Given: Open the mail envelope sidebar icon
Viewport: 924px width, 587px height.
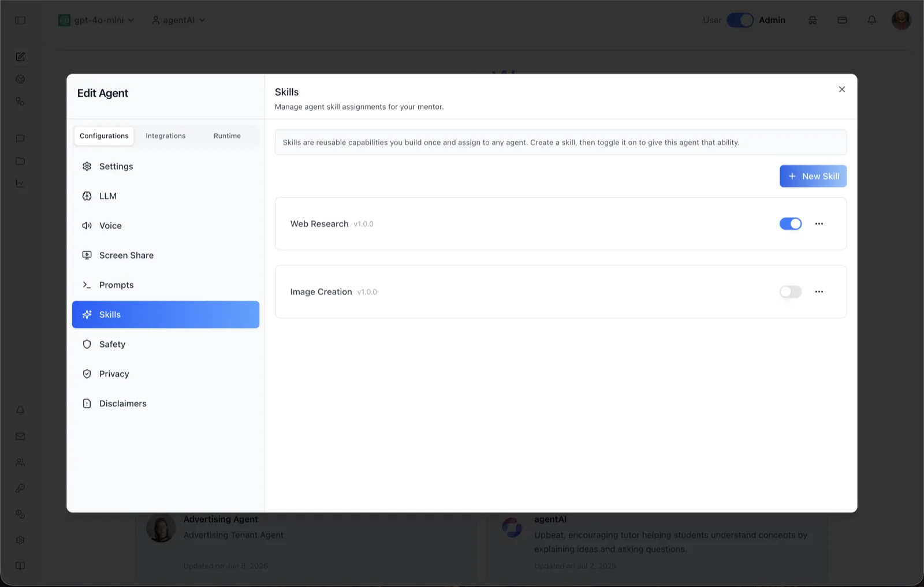Looking at the screenshot, I should pos(20,436).
